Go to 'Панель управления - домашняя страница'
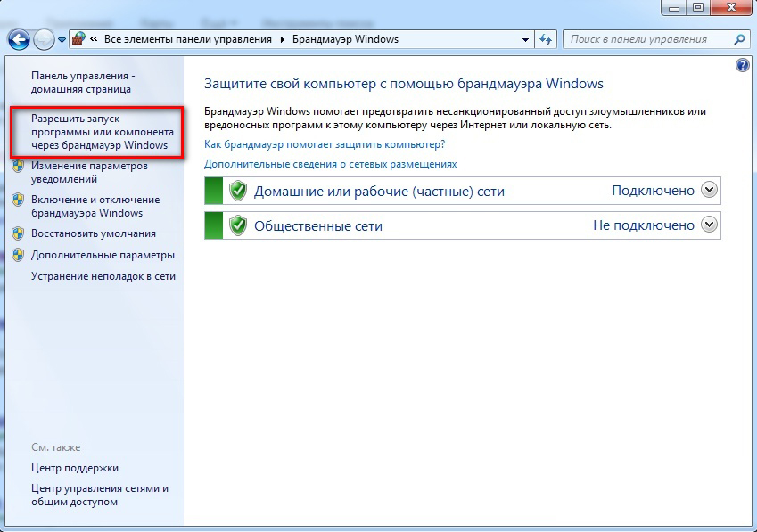Screen dimensions: 757x532 click(83, 83)
